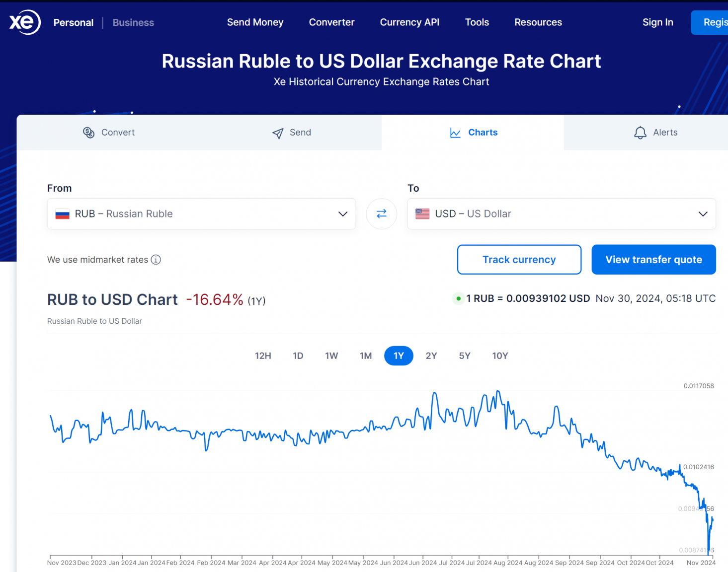This screenshot has height=572, width=728.
Task: Click the Send paper plane icon
Action: (x=278, y=133)
